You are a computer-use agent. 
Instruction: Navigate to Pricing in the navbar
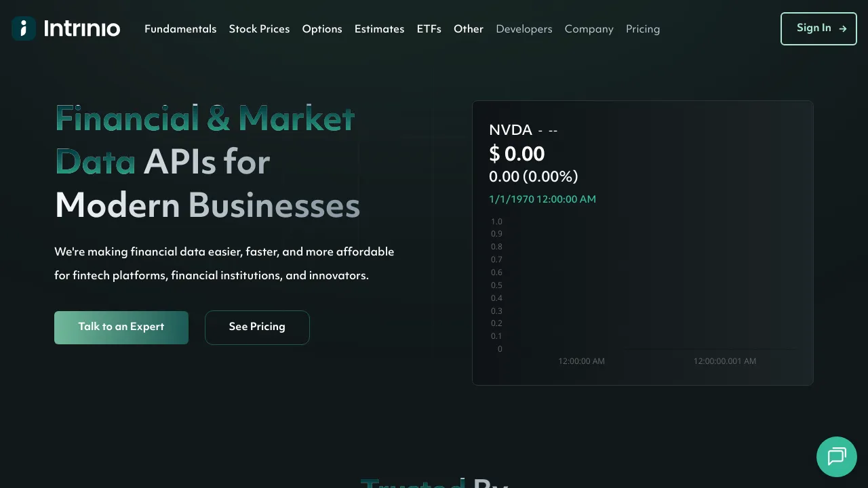643,29
